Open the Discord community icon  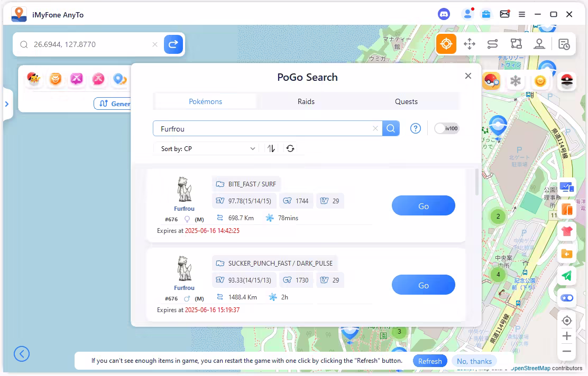[x=444, y=14]
